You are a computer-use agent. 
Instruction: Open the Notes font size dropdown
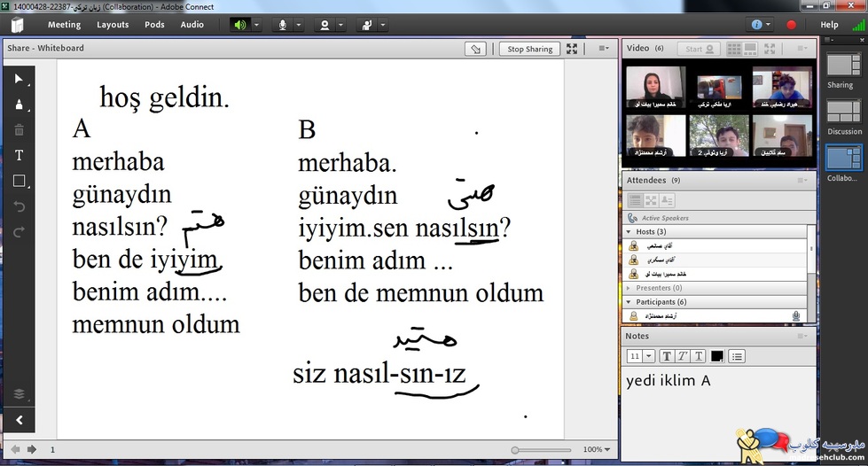[x=649, y=356]
